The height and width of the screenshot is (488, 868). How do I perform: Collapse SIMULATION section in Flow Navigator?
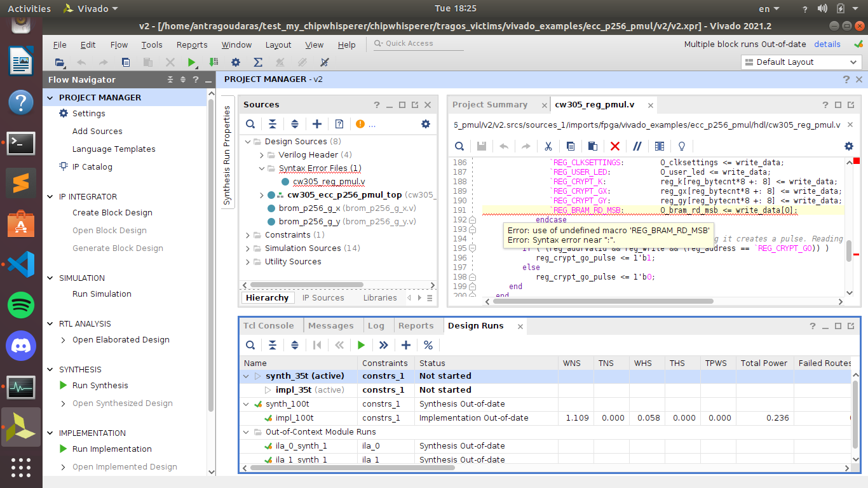(51, 278)
